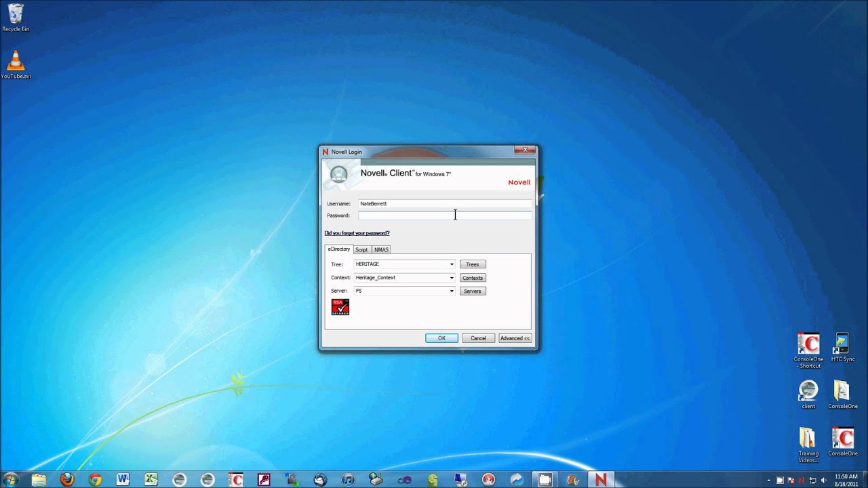Close the Novell Login window
The height and width of the screenshot is (488, 868).
[525, 150]
